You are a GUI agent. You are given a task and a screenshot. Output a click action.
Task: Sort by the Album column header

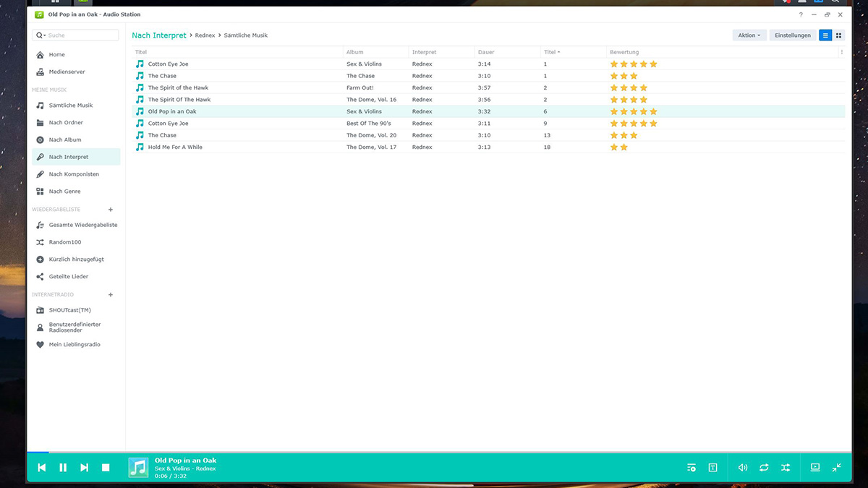375,52
